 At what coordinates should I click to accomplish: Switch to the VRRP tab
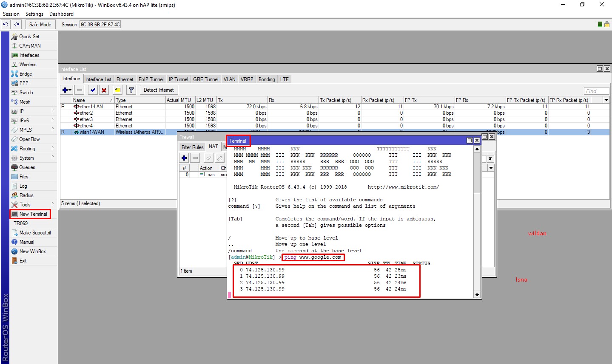pyautogui.click(x=247, y=79)
